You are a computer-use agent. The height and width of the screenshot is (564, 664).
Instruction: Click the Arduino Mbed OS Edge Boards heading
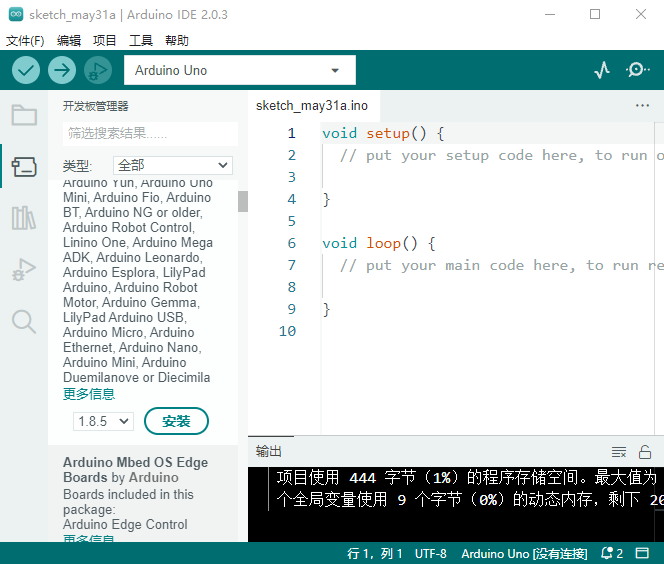pyautogui.click(x=136, y=470)
